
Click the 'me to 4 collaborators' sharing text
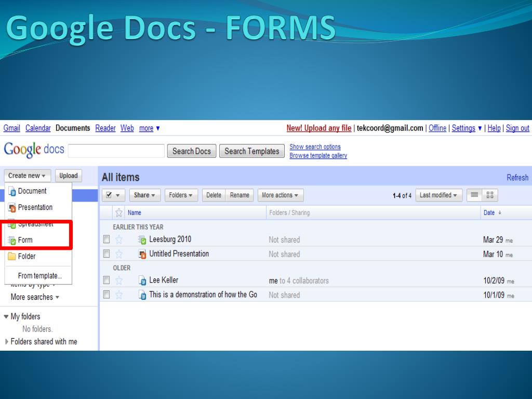(299, 281)
